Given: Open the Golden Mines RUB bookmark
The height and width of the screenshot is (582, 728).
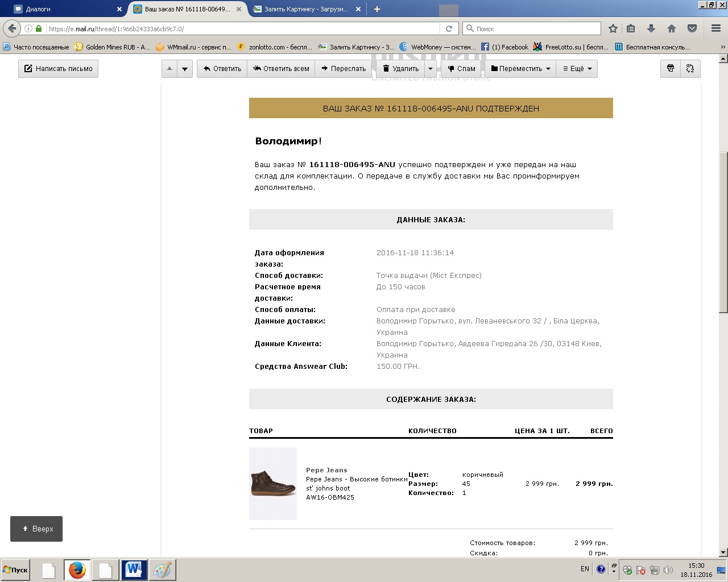Looking at the screenshot, I should (113, 47).
